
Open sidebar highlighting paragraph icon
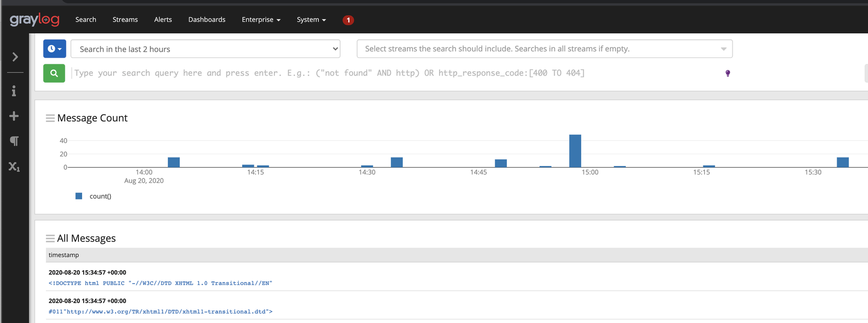[14, 141]
